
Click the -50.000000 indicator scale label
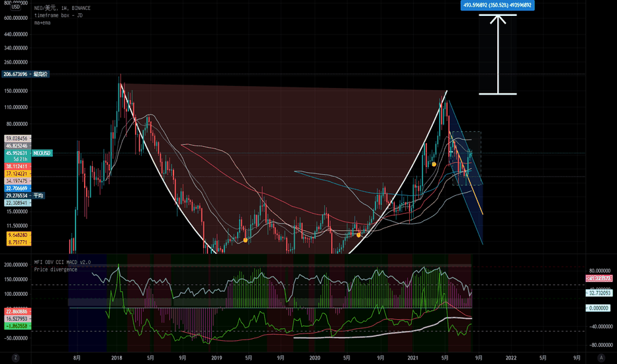16,338
